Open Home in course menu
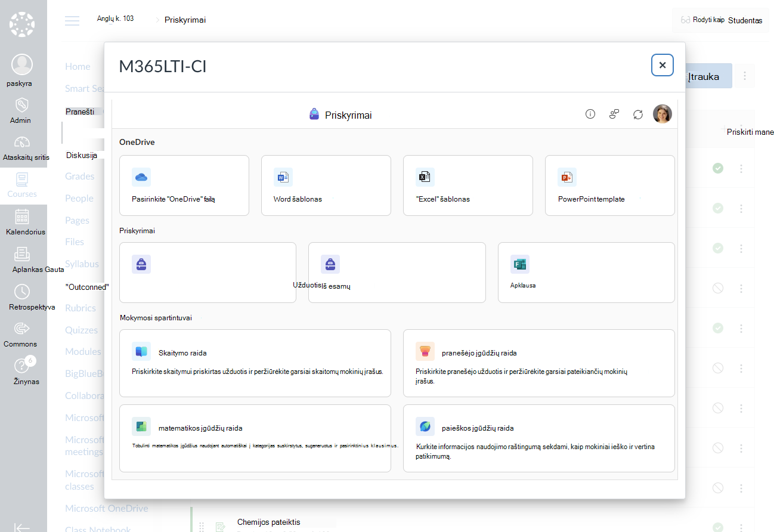 pos(78,67)
